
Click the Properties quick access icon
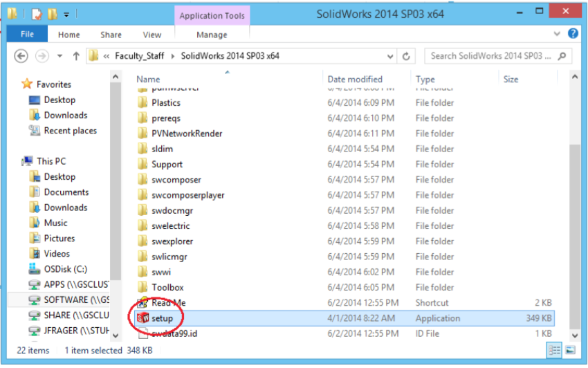[x=37, y=15]
